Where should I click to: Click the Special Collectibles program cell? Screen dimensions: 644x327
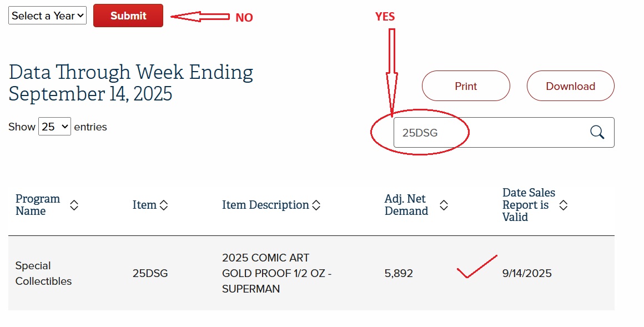(x=43, y=273)
